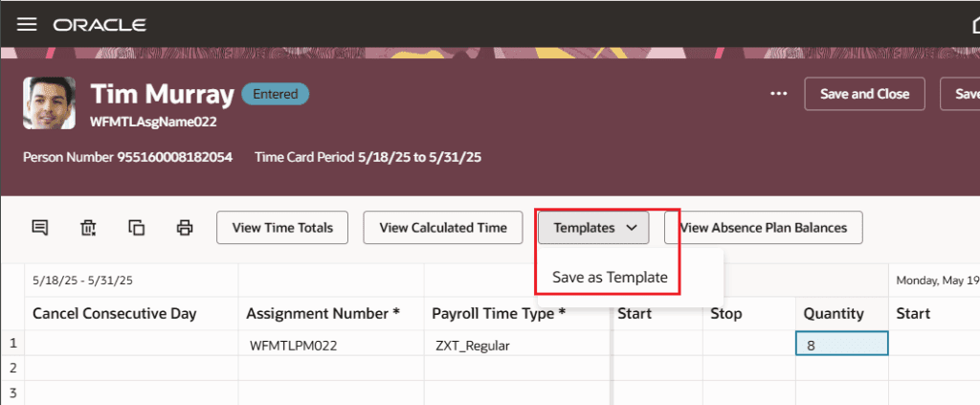This screenshot has height=405, width=980.
Task: Click Tim Murray's profile photo
Action: pos(50,103)
